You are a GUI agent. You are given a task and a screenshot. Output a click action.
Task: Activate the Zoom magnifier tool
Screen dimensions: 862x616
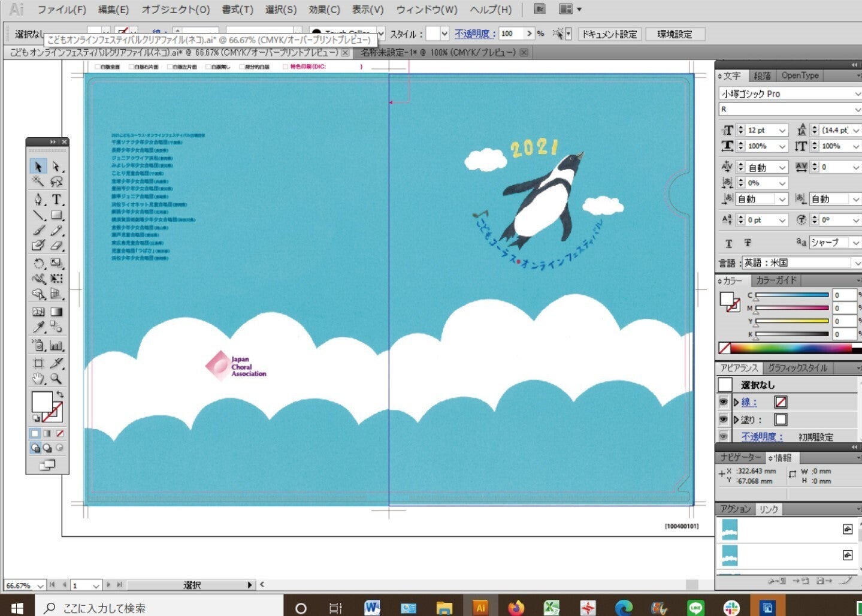tap(56, 379)
